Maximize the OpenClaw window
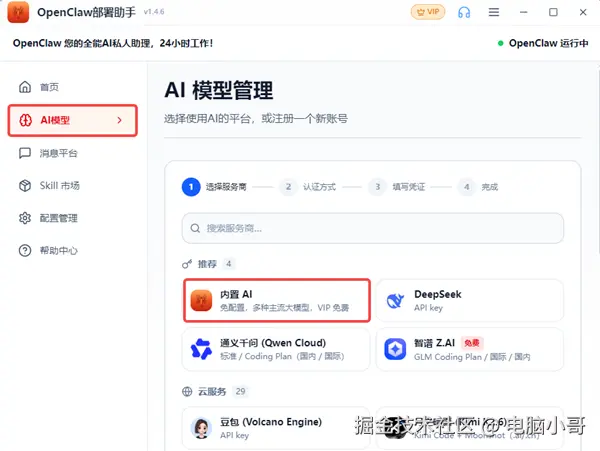Screen dimensions: 600x451 click(553, 12)
